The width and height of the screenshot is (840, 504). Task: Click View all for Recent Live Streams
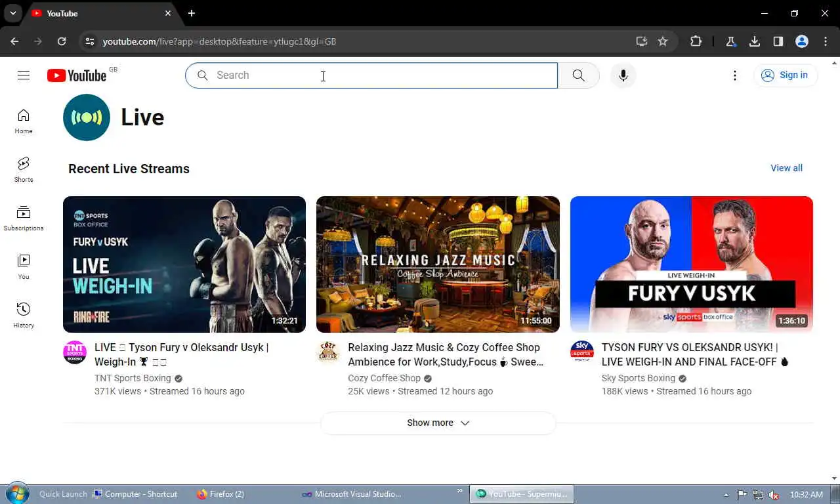[786, 168]
